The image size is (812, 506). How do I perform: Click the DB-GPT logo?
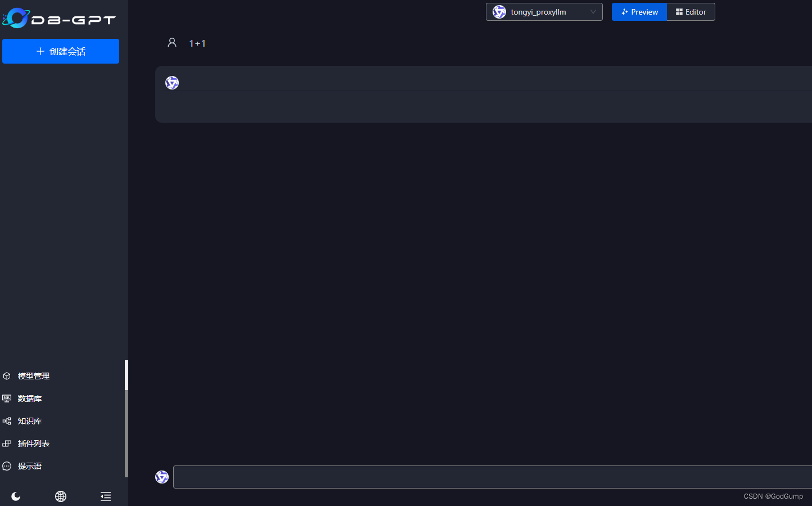coord(59,19)
